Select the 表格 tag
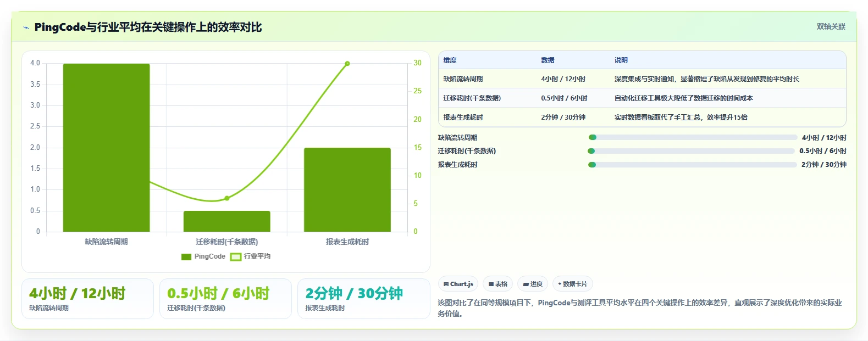 (x=497, y=284)
